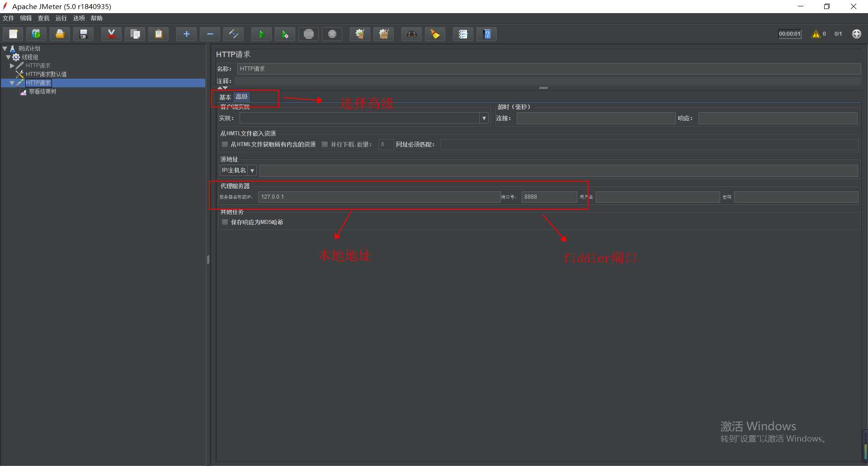Click the 连接 timeout input field

click(x=596, y=118)
